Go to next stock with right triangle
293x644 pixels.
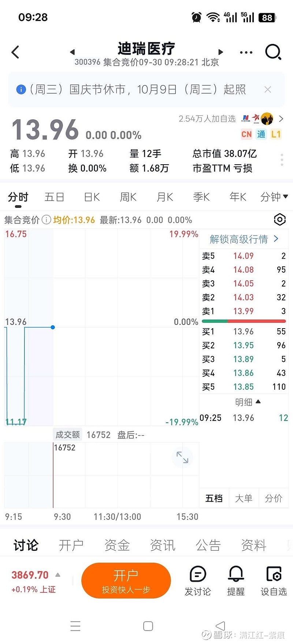click(220, 52)
